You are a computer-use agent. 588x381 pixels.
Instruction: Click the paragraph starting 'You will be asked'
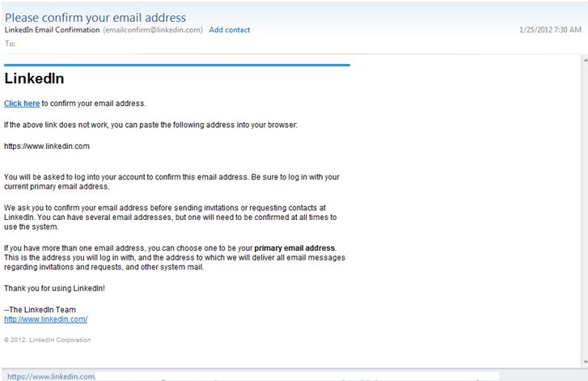(171, 181)
